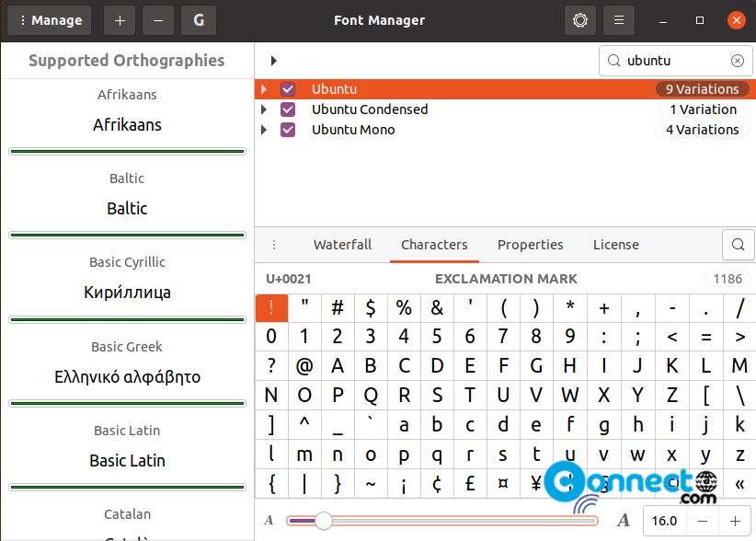Select the & character cell
756x541 pixels.
point(437,307)
